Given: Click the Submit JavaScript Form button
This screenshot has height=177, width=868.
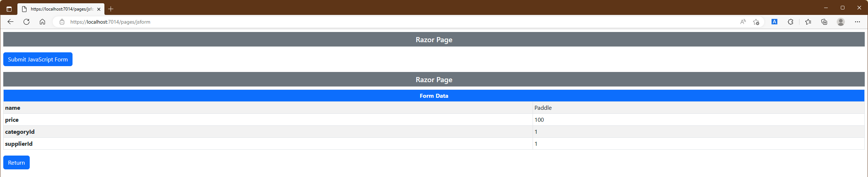Looking at the screenshot, I should point(38,59).
